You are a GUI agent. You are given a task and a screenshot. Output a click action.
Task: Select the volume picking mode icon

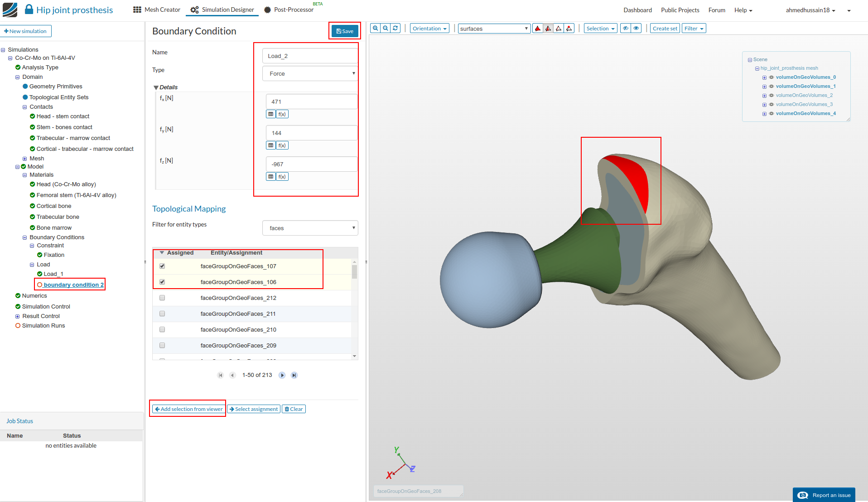538,29
